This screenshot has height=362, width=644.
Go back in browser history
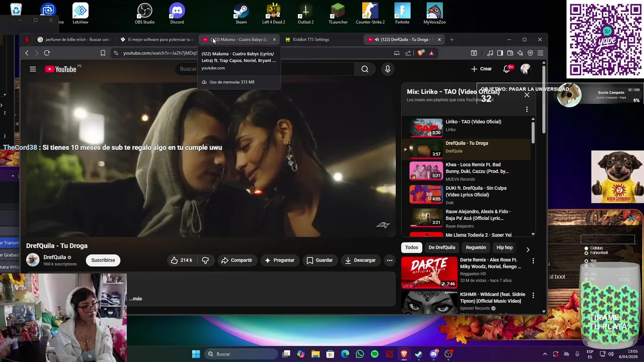tap(27, 53)
